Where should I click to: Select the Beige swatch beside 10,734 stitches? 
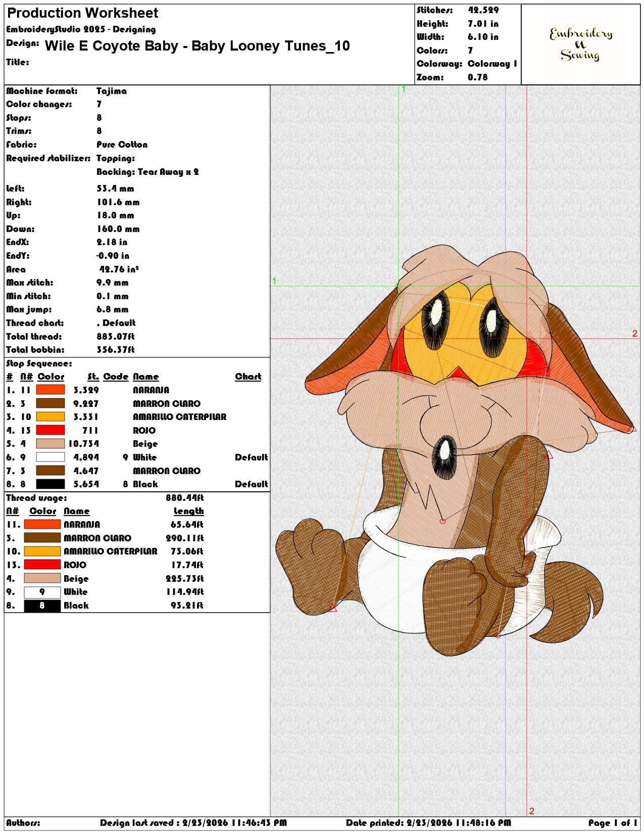point(51,444)
